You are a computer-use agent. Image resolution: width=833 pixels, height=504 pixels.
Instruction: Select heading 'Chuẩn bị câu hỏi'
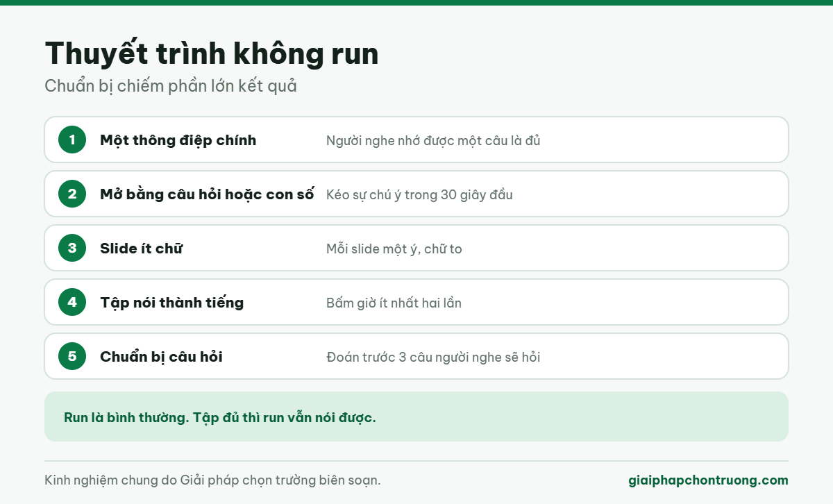point(161,357)
